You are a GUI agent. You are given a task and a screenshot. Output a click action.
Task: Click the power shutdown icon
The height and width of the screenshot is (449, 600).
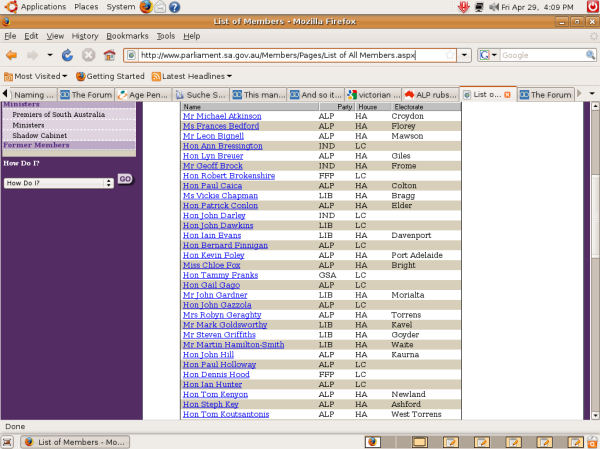(x=593, y=7)
